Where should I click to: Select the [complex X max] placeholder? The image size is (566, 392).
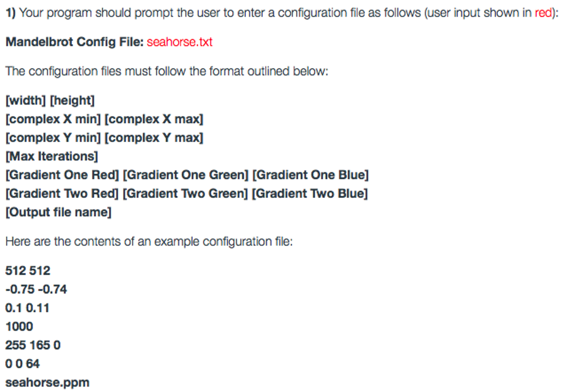[154, 119]
